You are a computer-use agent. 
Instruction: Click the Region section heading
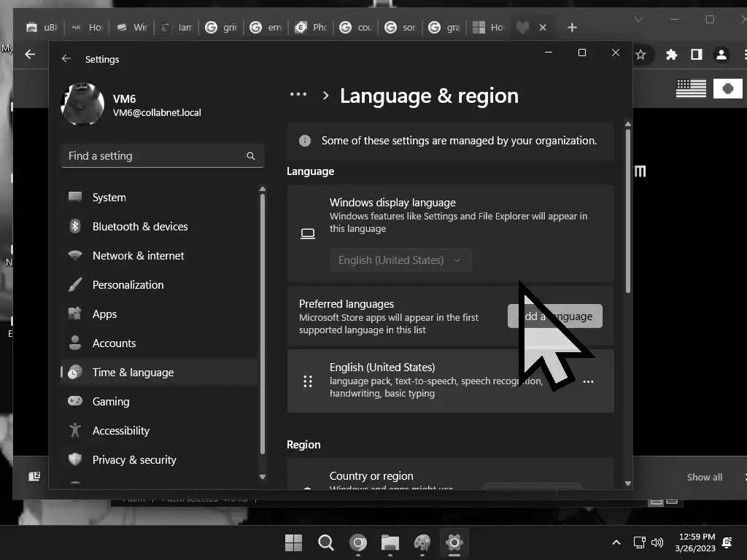(303, 444)
